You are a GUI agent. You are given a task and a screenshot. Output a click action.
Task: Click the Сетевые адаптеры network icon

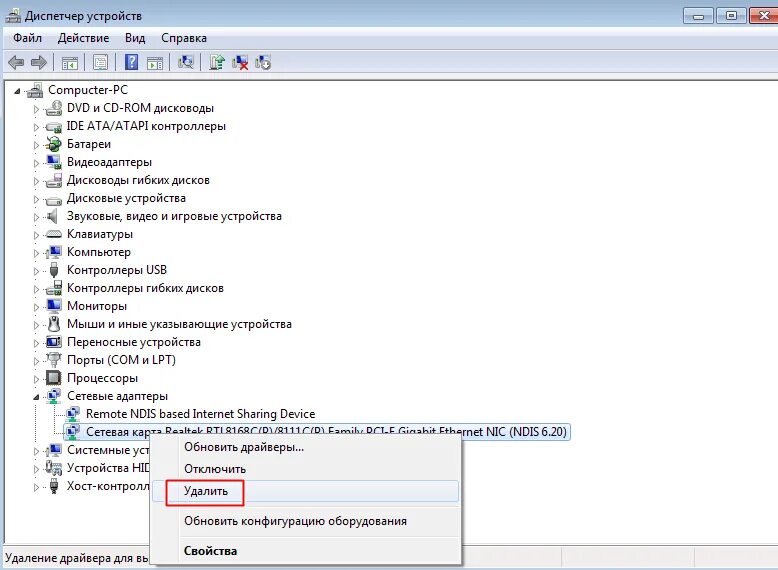coord(54,396)
